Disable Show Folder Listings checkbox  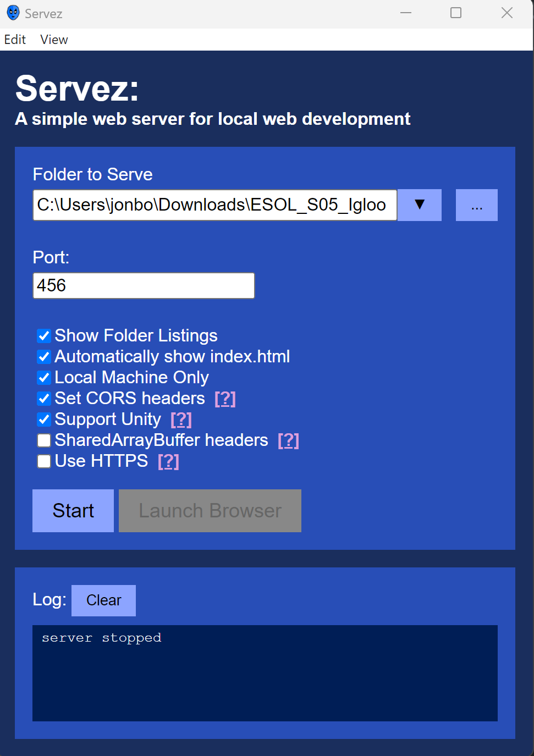click(x=44, y=336)
